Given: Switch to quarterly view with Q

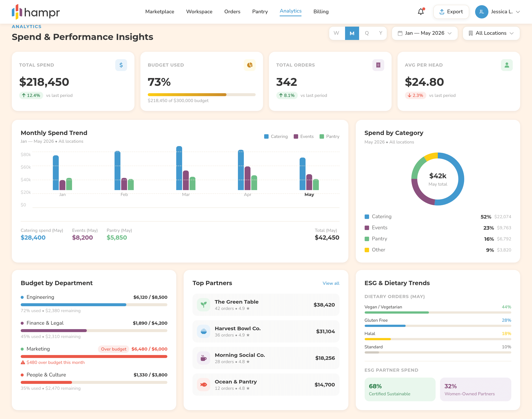Looking at the screenshot, I should click(367, 33).
